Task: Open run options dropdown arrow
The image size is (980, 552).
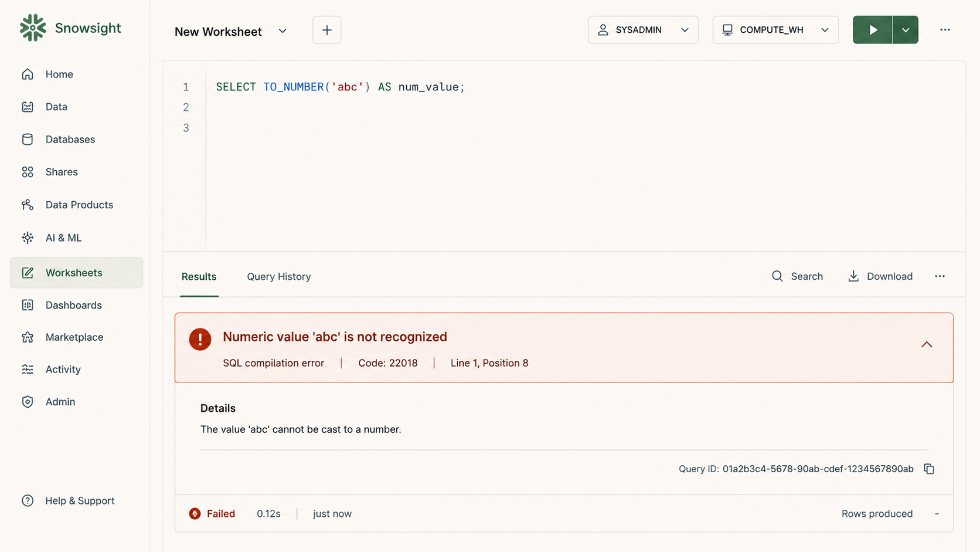Action: (x=906, y=30)
